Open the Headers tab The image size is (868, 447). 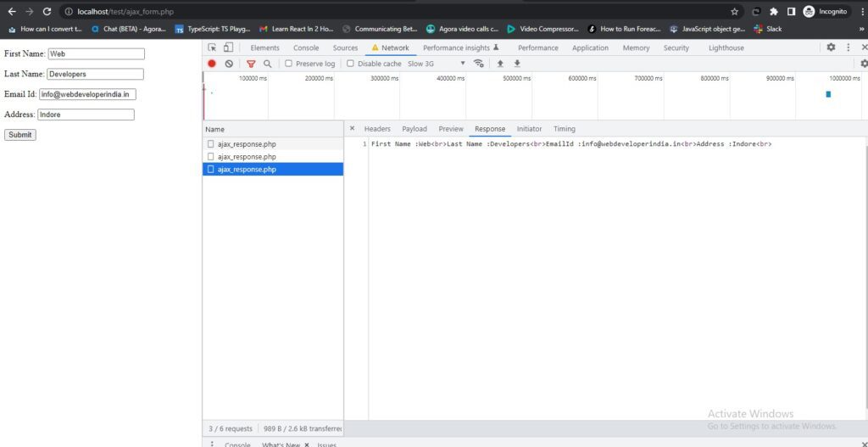[x=377, y=129]
